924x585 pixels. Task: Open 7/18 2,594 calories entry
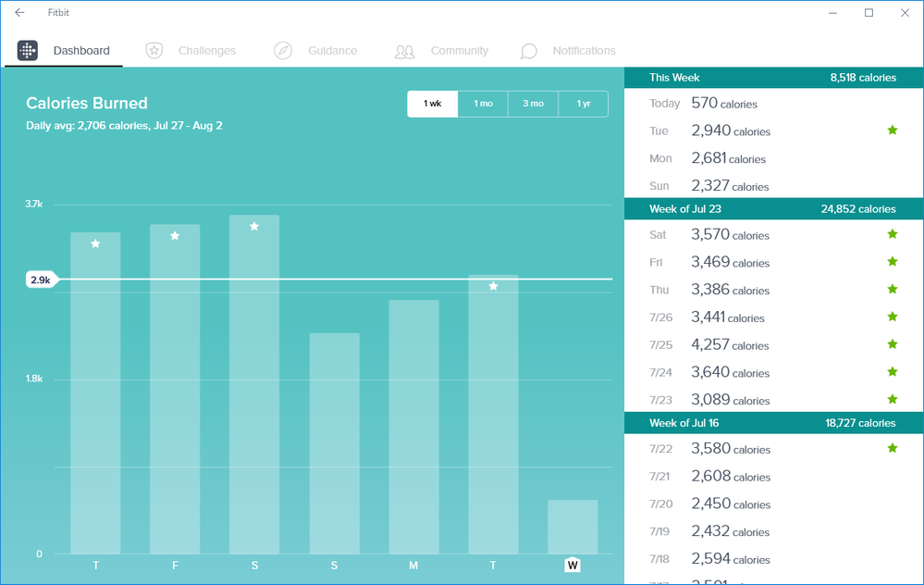(774, 558)
